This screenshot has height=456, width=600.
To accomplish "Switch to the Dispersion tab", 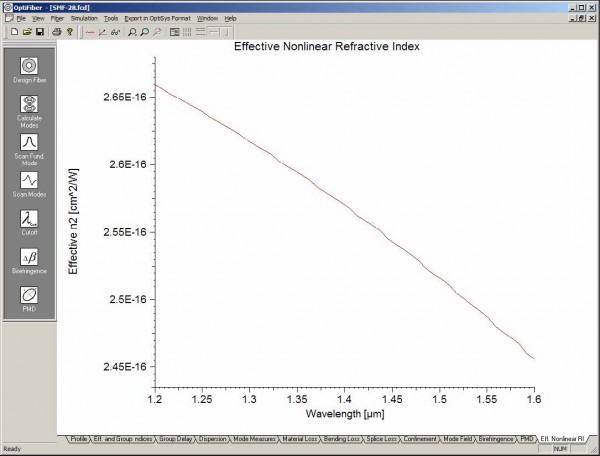I will [x=212, y=439].
